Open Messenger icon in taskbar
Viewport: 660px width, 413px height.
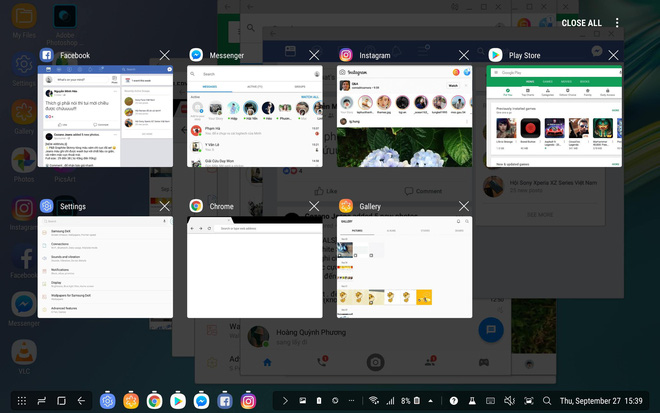[x=201, y=400]
